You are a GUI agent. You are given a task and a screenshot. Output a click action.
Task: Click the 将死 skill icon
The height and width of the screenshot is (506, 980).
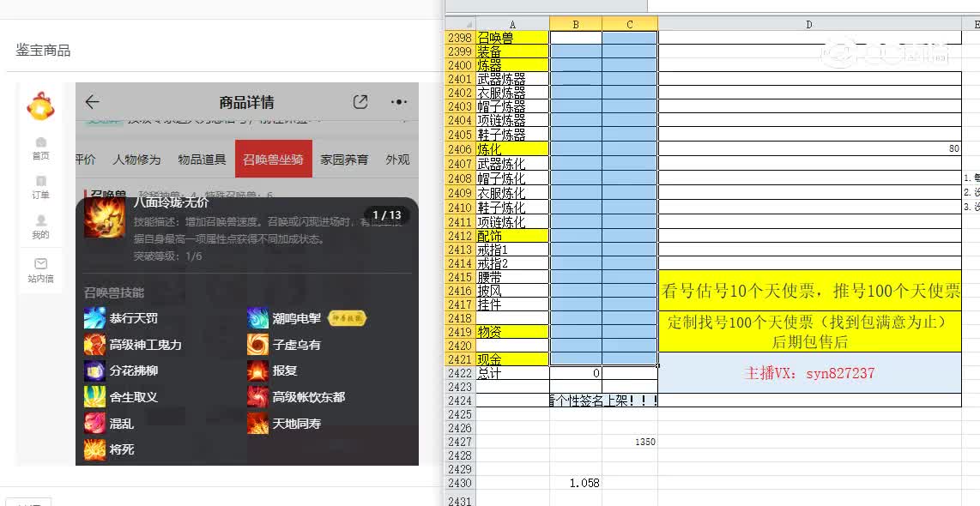[x=96, y=449]
